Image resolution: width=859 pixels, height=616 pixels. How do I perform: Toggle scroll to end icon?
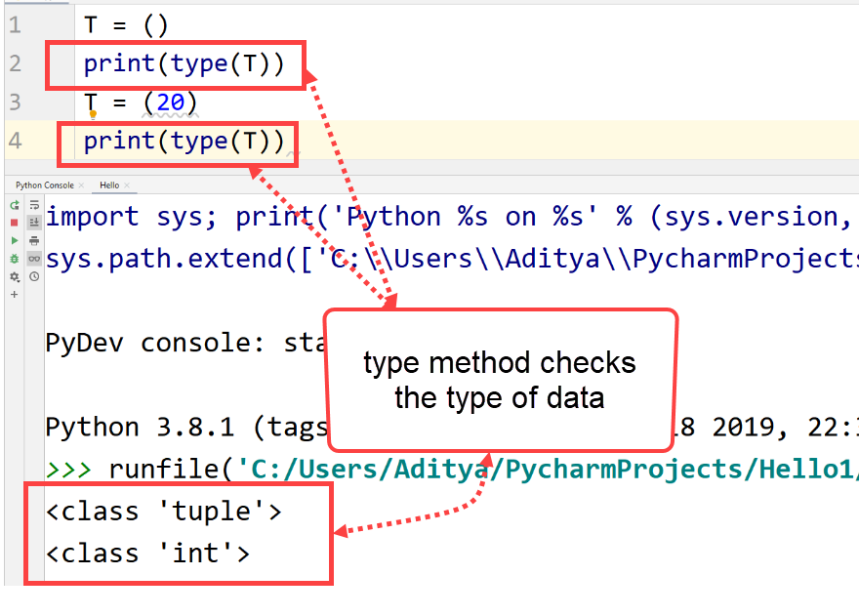[x=34, y=223]
